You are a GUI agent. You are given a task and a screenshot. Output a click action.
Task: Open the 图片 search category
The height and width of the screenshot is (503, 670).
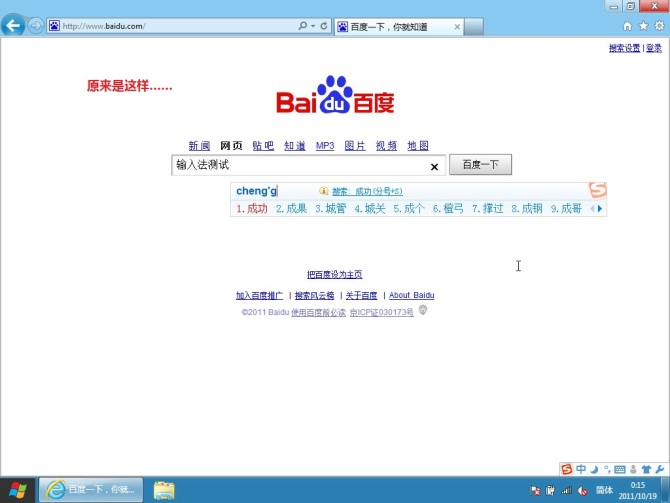355,146
